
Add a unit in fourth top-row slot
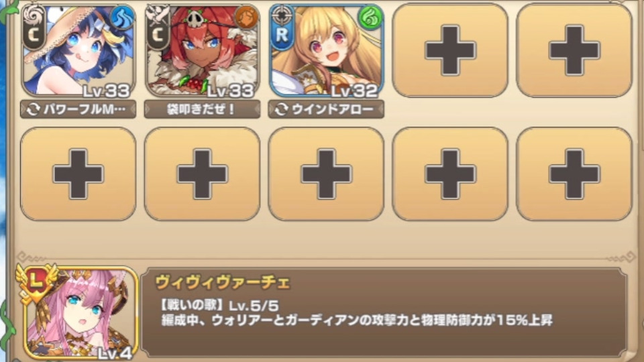coord(450,50)
